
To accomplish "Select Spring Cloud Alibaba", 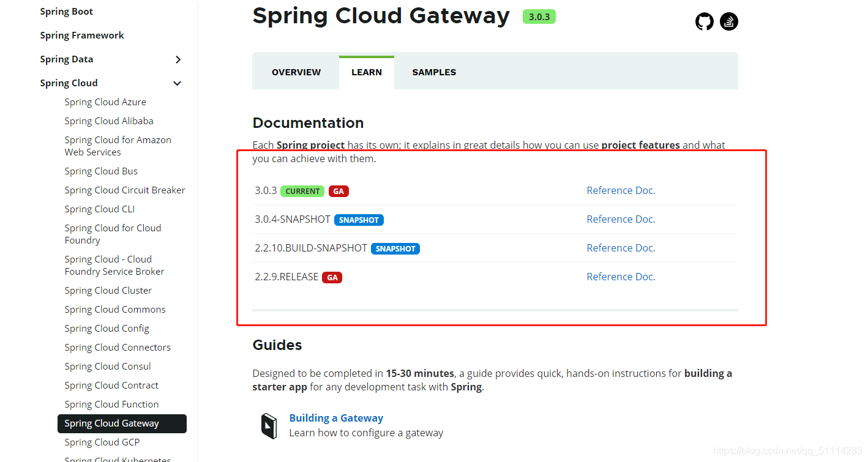I will (109, 121).
